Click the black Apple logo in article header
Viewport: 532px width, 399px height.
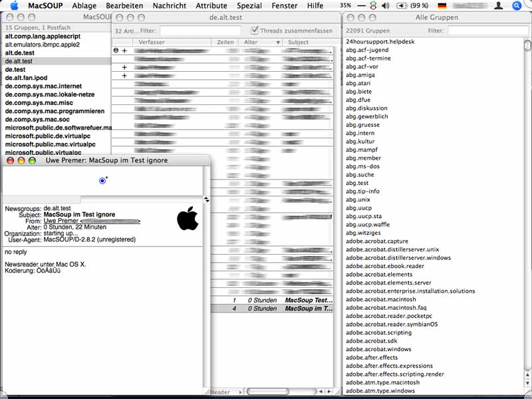tap(188, 218)
